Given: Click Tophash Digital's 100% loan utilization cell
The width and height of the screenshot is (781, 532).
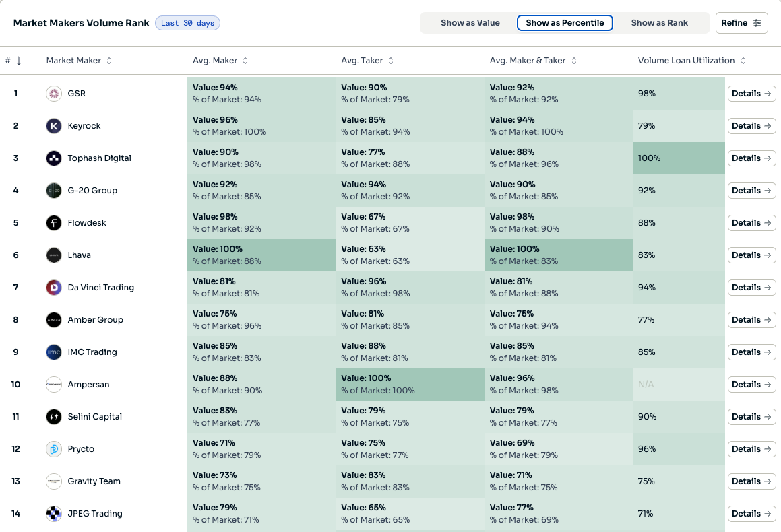Looking at the screenshot, I should (679, 158).
